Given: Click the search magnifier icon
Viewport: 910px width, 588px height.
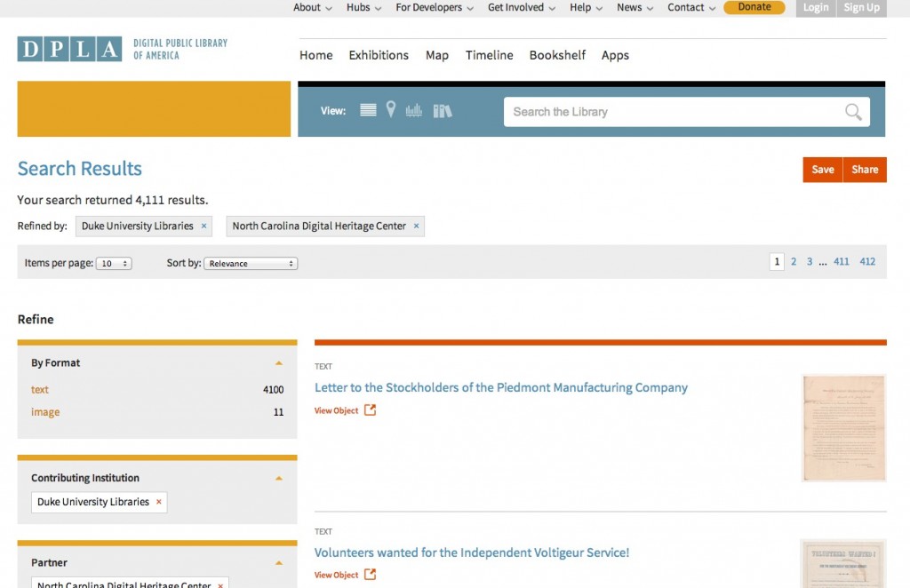Looking at the screenshot, I should click(852, 112).
